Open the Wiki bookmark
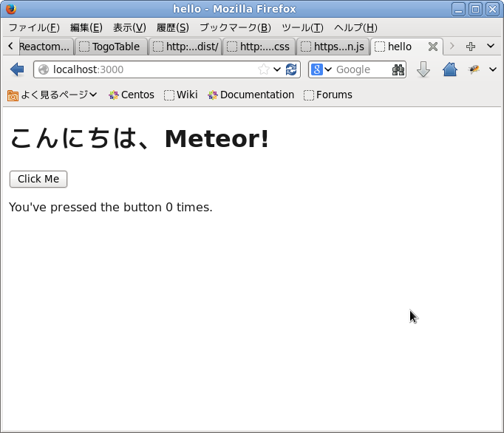The width and height of the screenshot is (504, 433). (180, 95)
